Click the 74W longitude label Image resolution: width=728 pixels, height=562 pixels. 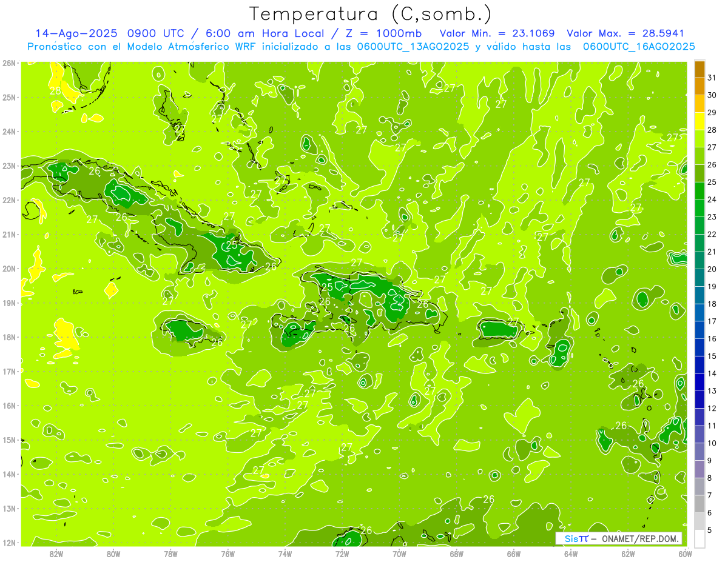[285, 554]
